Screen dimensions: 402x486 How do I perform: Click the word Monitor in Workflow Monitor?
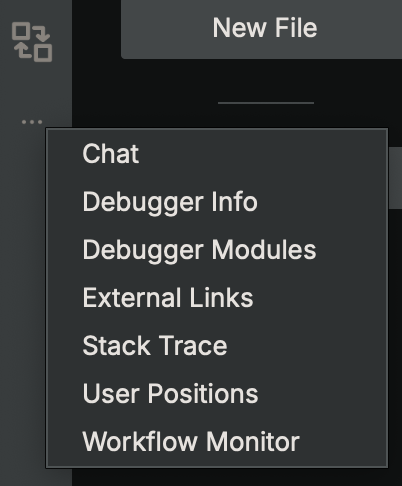(253, 442)
